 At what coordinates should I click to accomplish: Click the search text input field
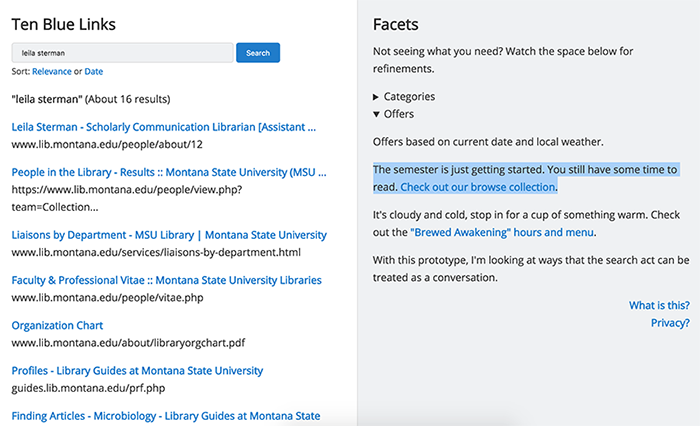(122, 53)
